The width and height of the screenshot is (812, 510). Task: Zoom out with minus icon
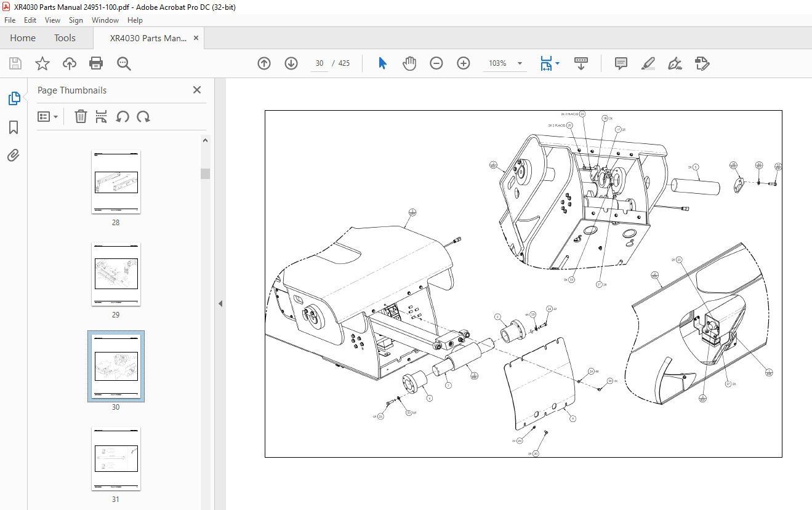click(x=436, y=63)
